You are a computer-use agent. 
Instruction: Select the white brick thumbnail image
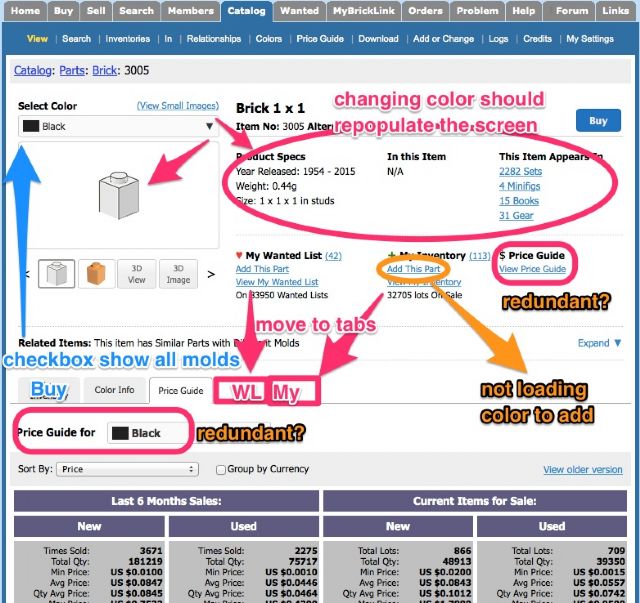coord(57,273)
